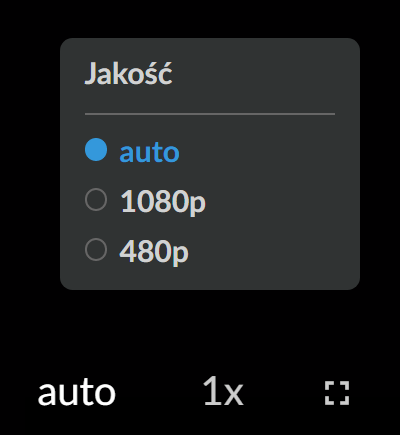Click the Jakość header text
Image resolution: width=400 pixels, height=435 pixels.
point(128,73)
